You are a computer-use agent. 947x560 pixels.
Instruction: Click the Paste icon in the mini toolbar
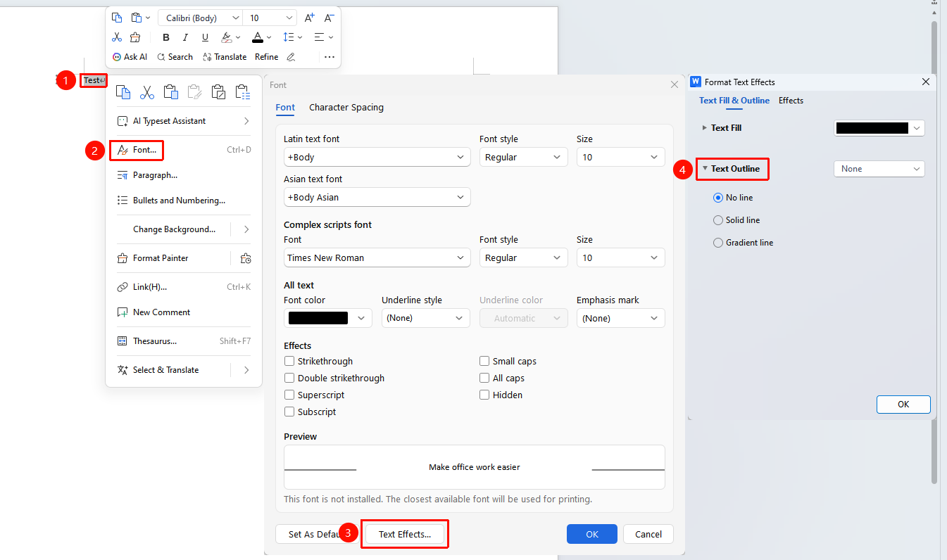pos(137,18)
